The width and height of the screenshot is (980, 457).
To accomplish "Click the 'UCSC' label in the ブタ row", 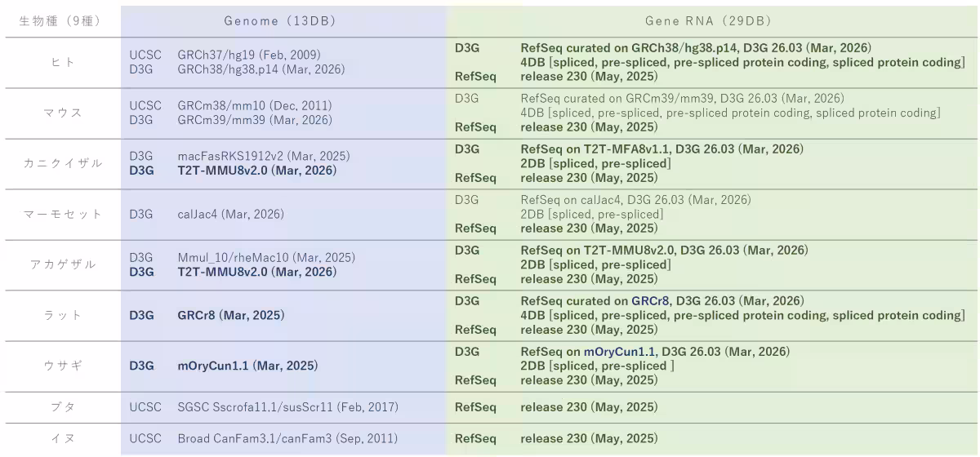I will pos(145,406).
